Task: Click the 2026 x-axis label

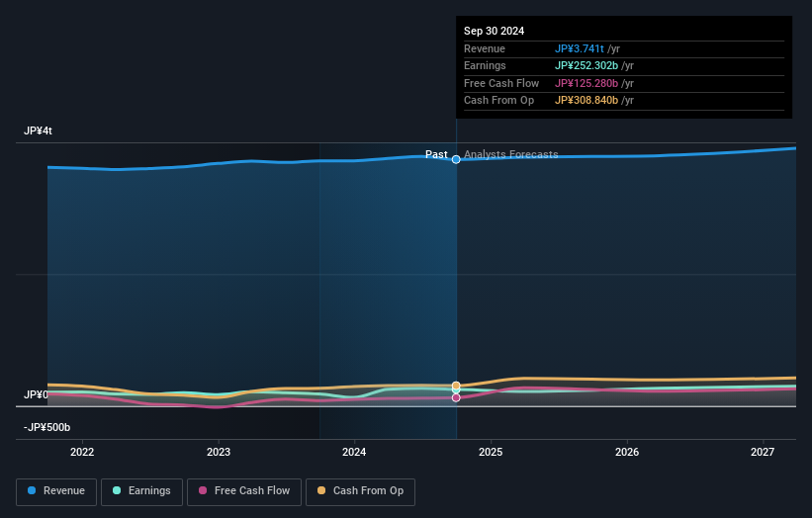Action: [627, 453]
